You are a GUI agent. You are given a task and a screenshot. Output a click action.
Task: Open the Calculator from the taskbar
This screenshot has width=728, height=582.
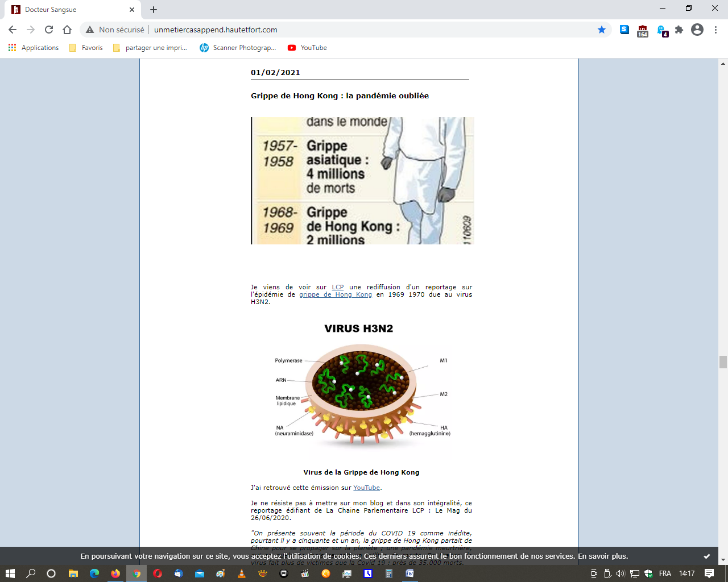[389, 573]
